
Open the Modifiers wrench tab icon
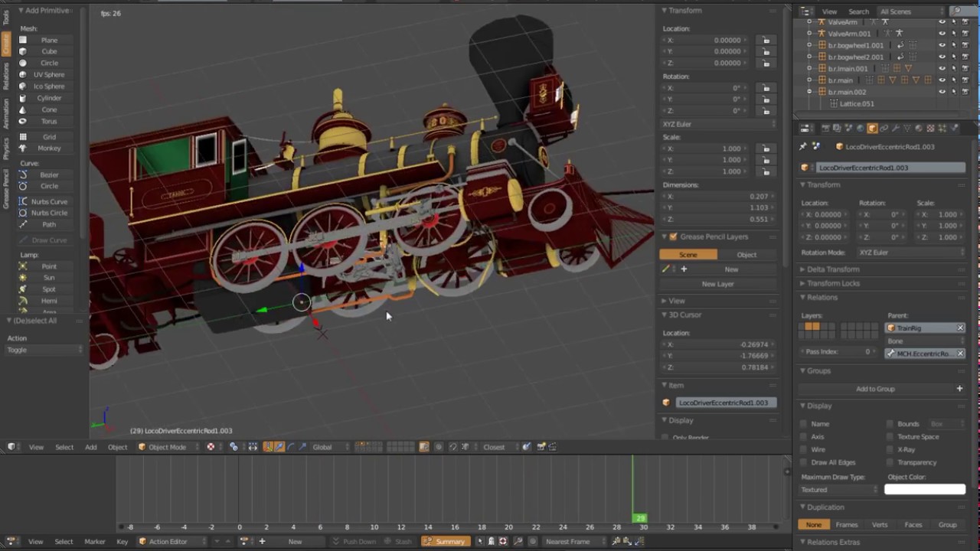896,129
